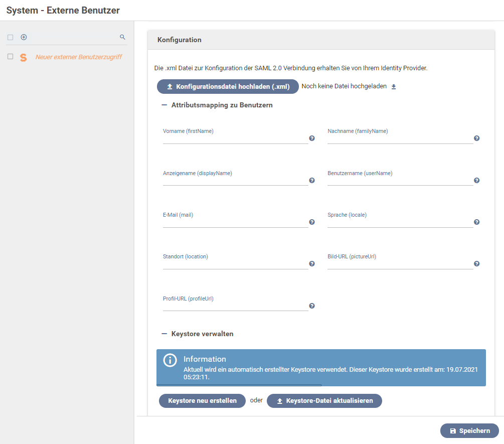Check the Neuer externer Benutzerzugriff checkbox
Screen dimensions: 504x444
tap(10, 57)
